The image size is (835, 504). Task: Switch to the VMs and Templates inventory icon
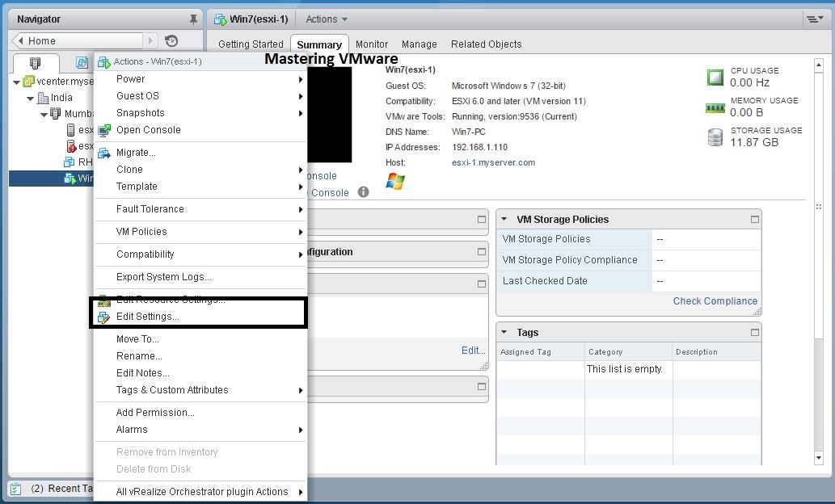[81, 61]
